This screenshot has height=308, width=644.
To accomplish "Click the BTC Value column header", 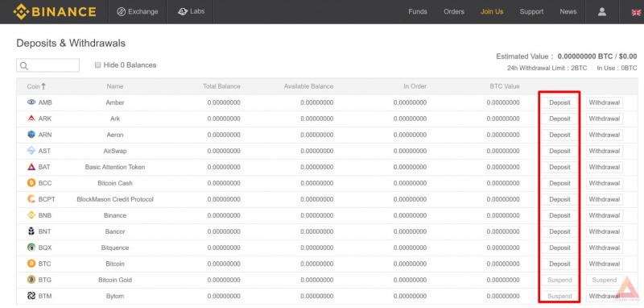I will 505,86.
